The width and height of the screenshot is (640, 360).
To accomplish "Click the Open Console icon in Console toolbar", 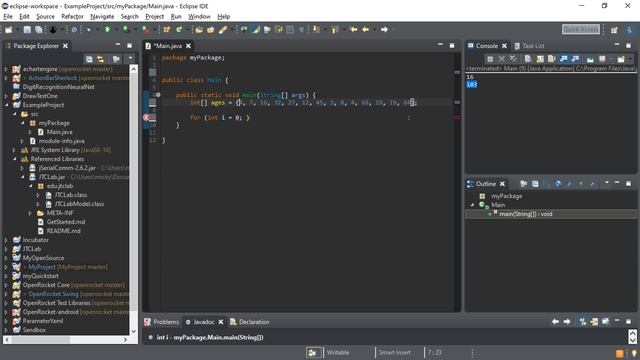I will click(621, 59).
